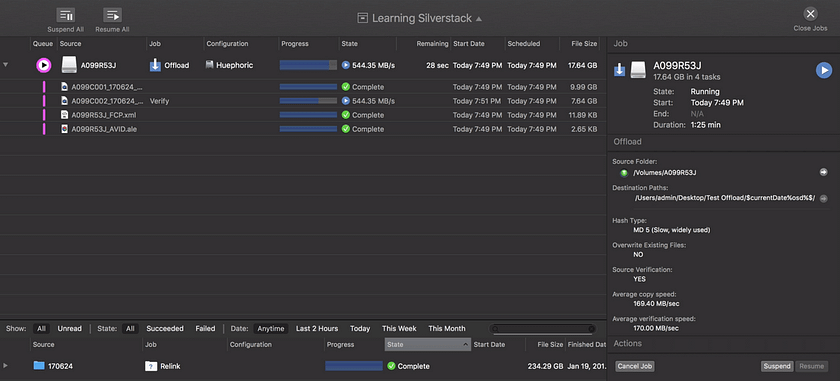The height and width of the screenshot is (381, 840).
Task: Click the green Complete checkmark for A099C001
Action: pos(346,87)
